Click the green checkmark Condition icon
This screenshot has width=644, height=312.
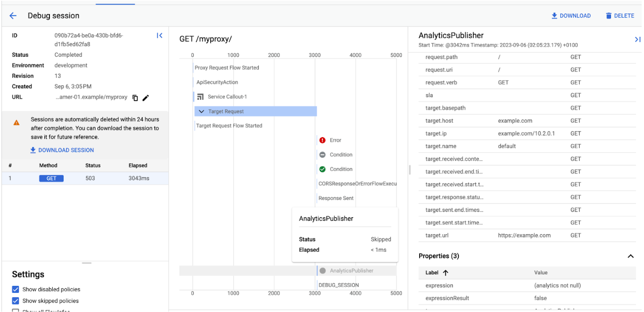coord(322,169)
